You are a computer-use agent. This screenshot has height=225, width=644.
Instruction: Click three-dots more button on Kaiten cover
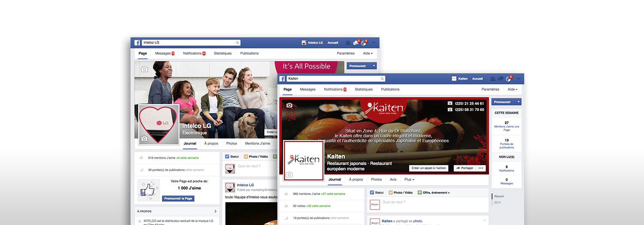click(x=481, y=168)
